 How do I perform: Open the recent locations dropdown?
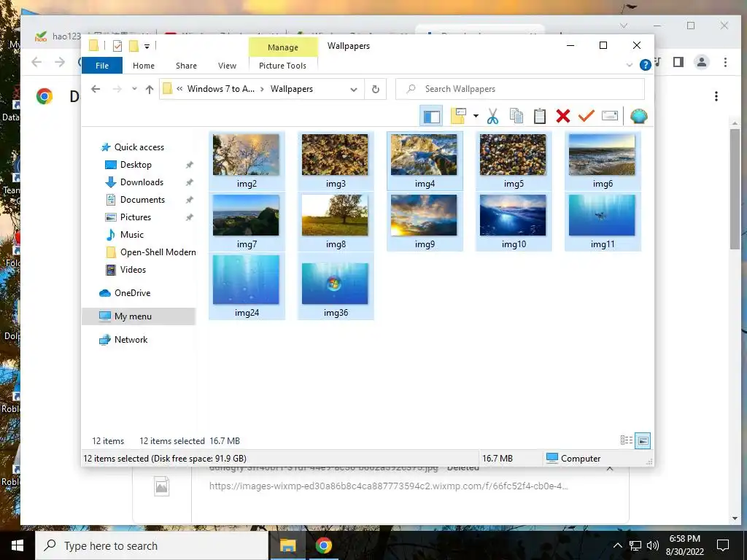coord(134,89)
